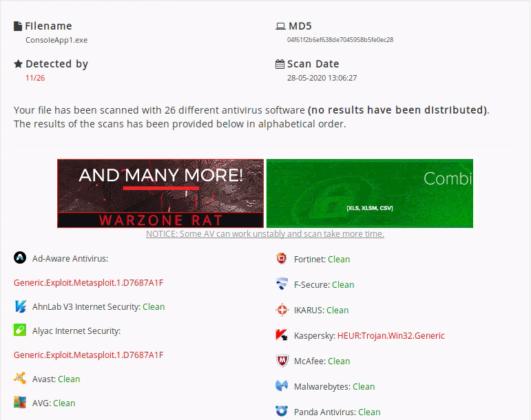Click the star icon beside Detected by
Screen dimensions: 531x420
coord(19,63)
